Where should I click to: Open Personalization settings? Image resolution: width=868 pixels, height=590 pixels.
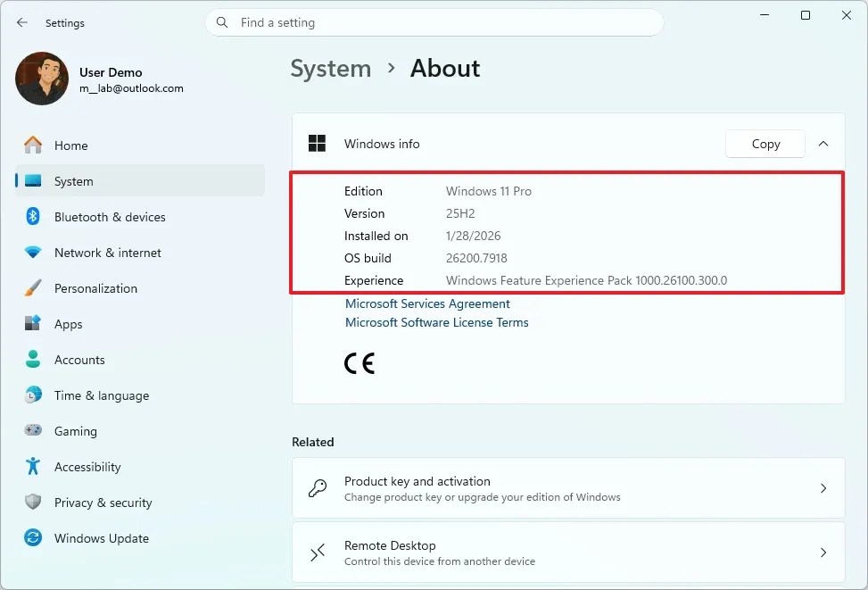(x=96, y=288)
